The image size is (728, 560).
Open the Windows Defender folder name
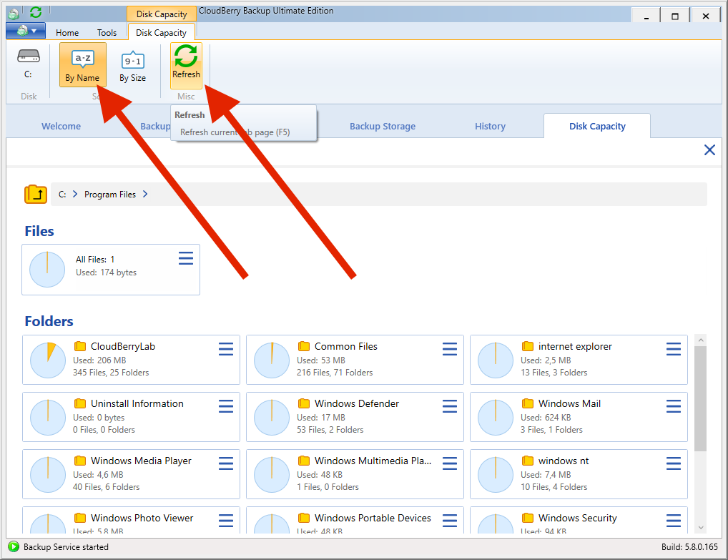[x=357, y=403]
